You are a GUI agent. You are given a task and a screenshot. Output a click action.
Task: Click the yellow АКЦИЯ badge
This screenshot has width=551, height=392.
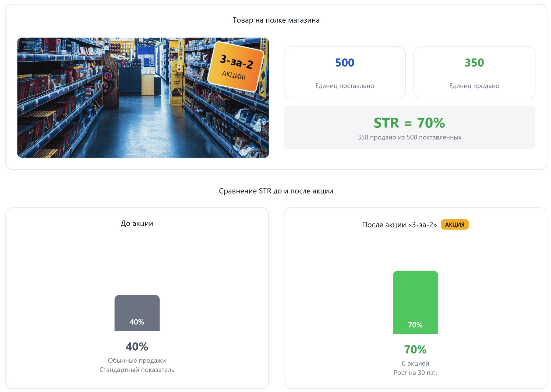point(454,224)
